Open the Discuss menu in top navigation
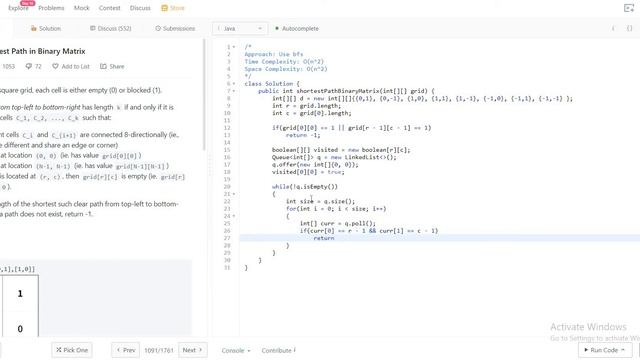Screen dimensions: 640x360 coord(140,8)
